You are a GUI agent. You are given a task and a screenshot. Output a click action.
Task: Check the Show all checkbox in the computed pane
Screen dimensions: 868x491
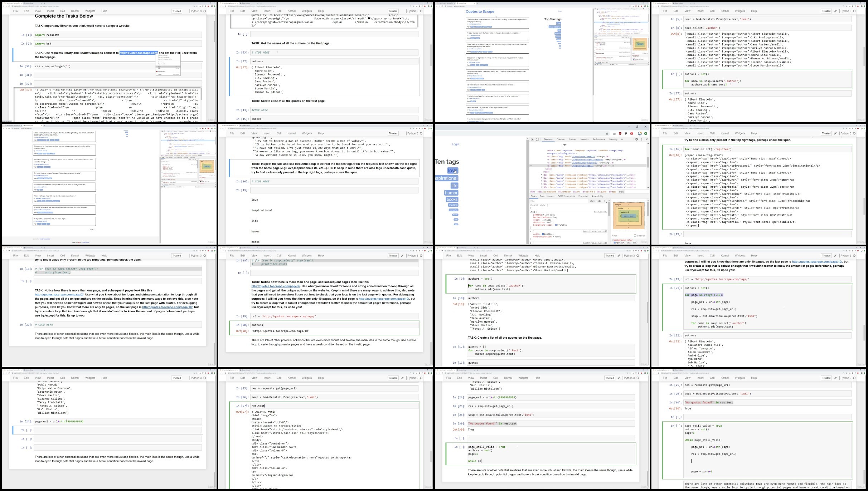point(635,235)
